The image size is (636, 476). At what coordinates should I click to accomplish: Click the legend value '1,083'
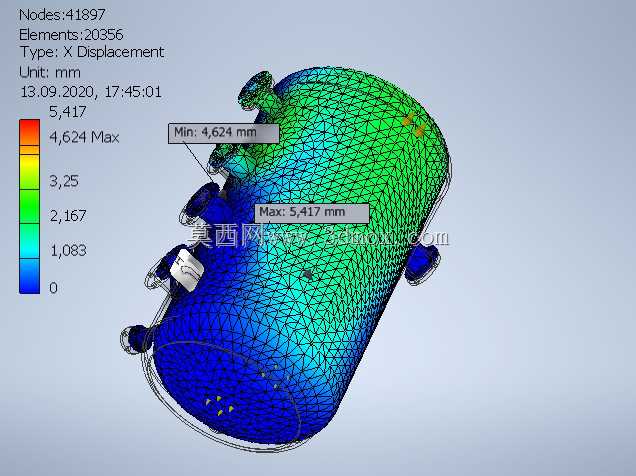point(68,251)
